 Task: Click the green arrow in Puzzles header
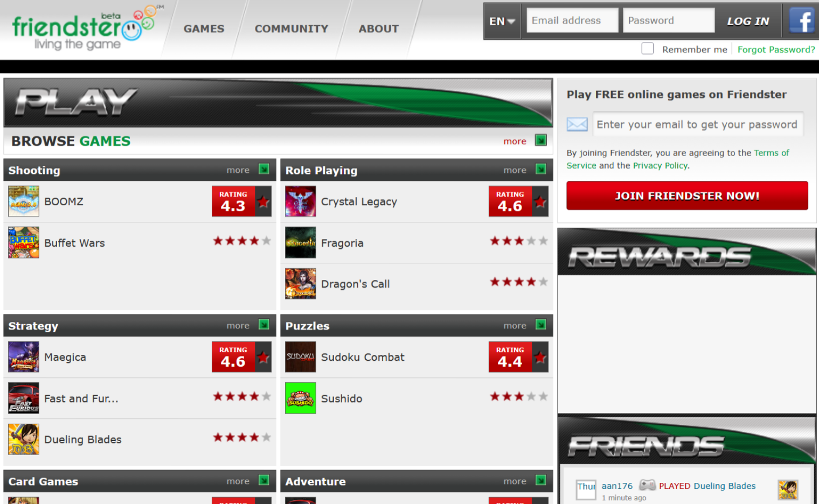tap(541, 325)
